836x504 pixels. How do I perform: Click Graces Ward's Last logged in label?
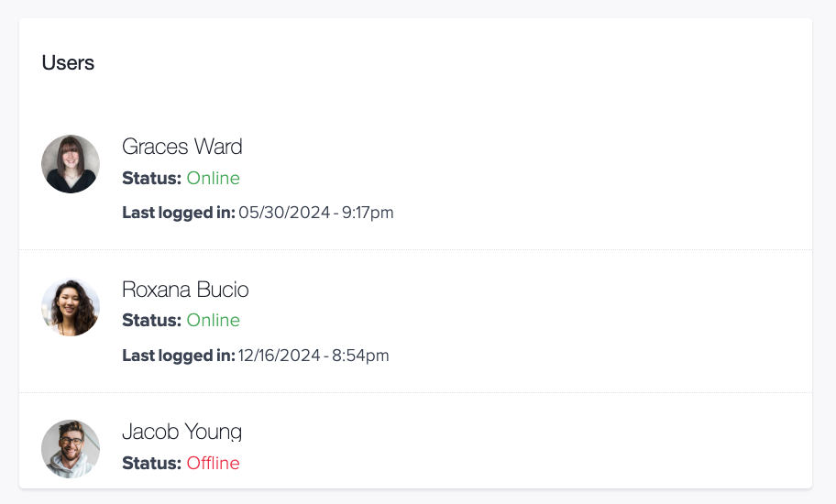pyautogui.click(x=179, y=213)
